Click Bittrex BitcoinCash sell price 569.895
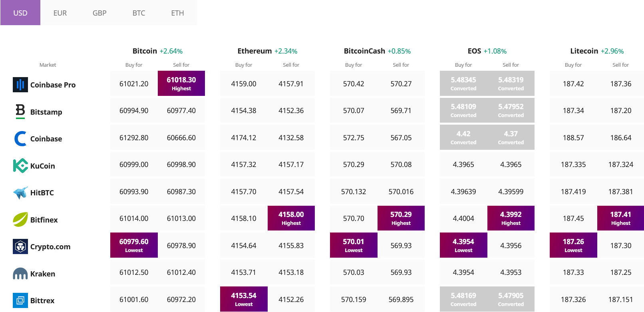The width and height of the screenshot is (644, 312). (401, 299)
